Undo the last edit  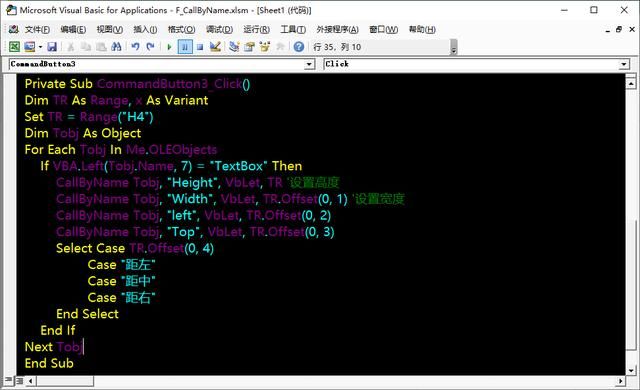(x=136, y=47)
